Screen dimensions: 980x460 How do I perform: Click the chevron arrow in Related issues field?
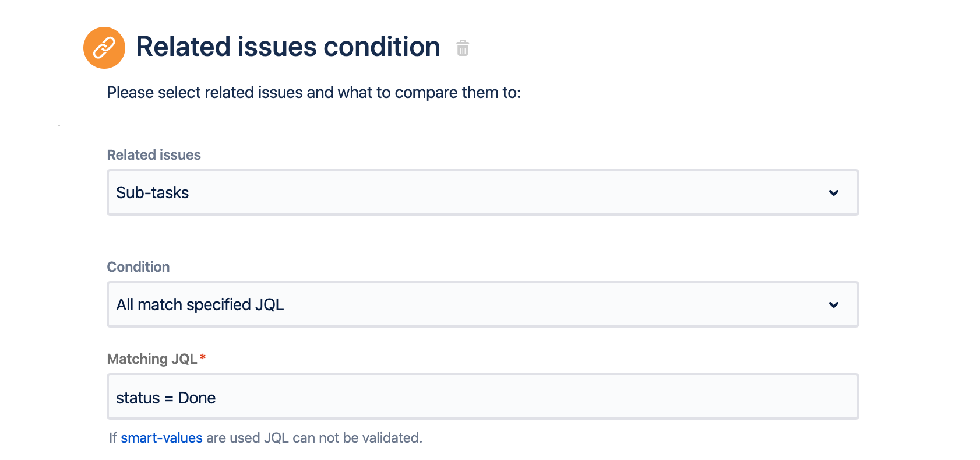[834, 193]
